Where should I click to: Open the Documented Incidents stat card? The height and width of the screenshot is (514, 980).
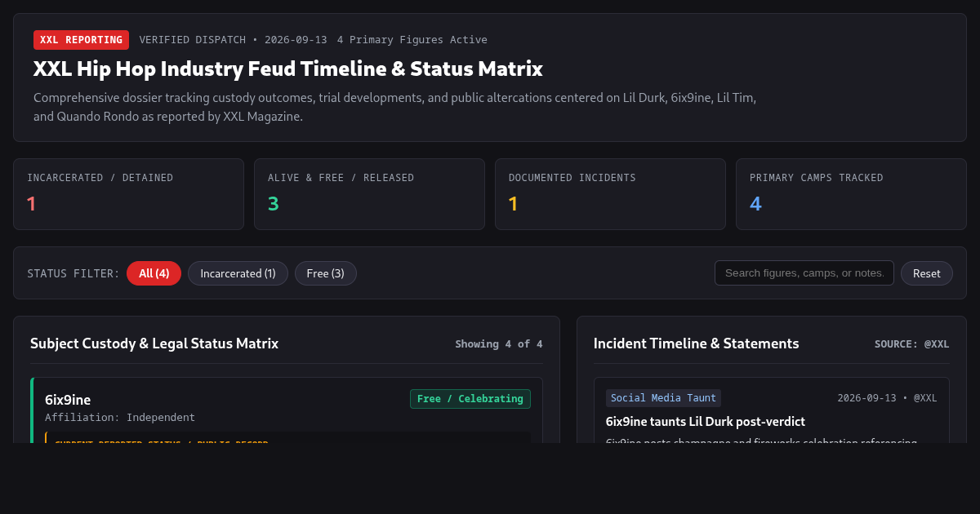tap(610, 194)
